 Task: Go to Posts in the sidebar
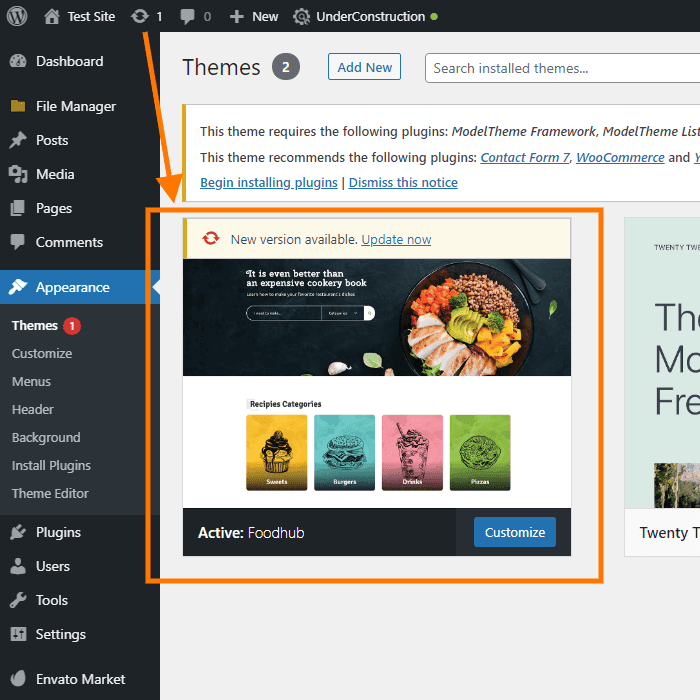(52, 140)
